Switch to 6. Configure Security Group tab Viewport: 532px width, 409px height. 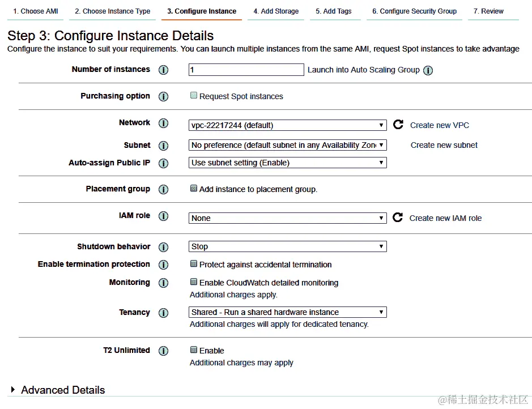point(414,11)
